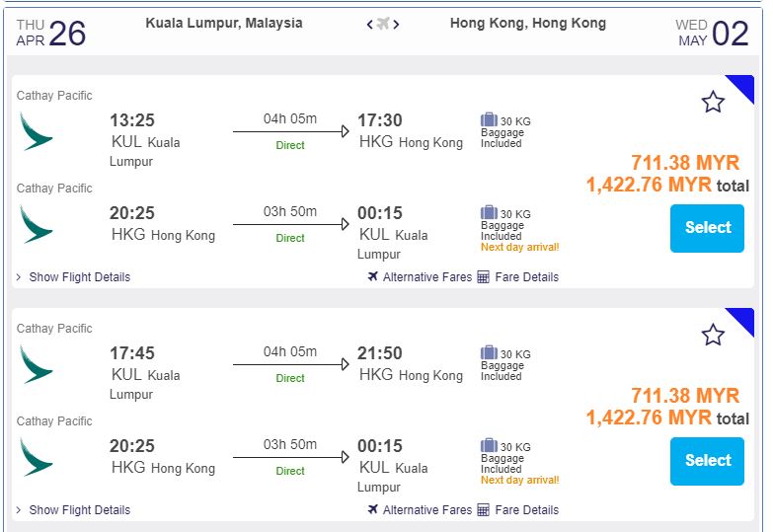Screen dimensions: 773x532
Task: Go to previous date with left chevron
Action: point(370,25)
